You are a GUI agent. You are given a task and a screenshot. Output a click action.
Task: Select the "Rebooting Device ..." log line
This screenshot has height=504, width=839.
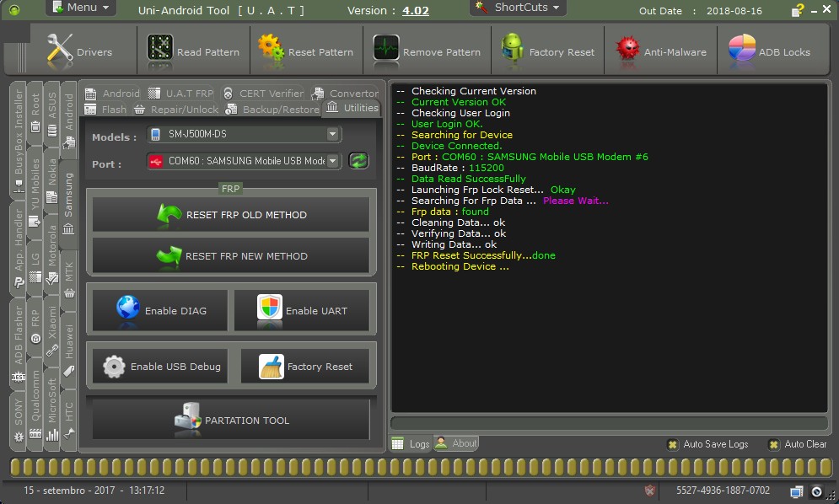pos(460,266)
